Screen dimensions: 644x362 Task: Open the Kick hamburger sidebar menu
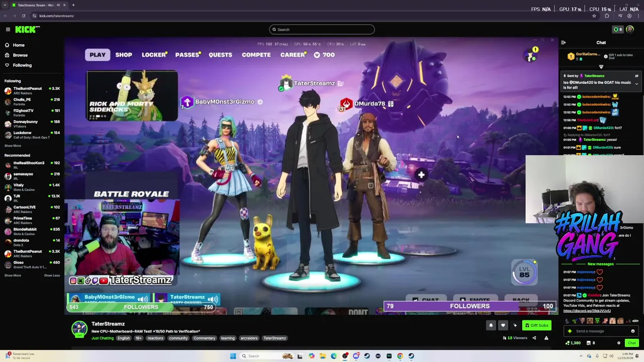click(8, 30)
